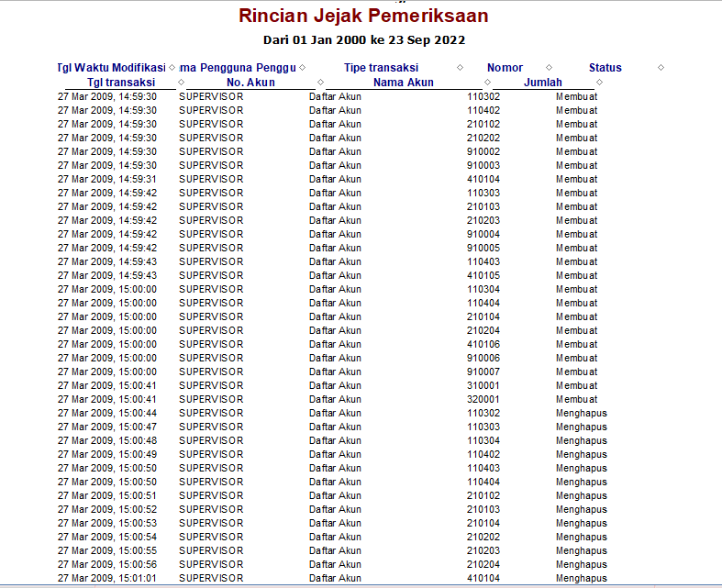The height and width of the screenshot is (588, 722).
Task: Click the diamond marker after Tgl Waktu Modifikasi
Action: (x=172, y=68)
